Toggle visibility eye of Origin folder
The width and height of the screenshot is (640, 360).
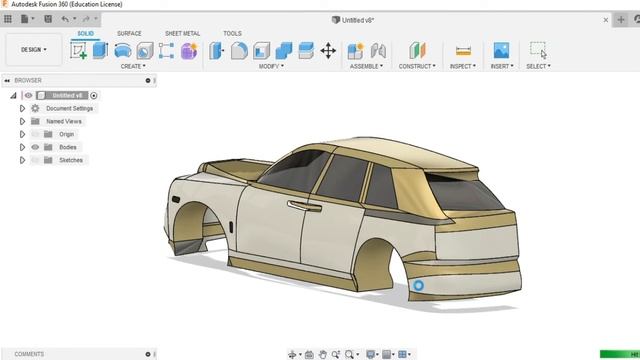point(36,134)
